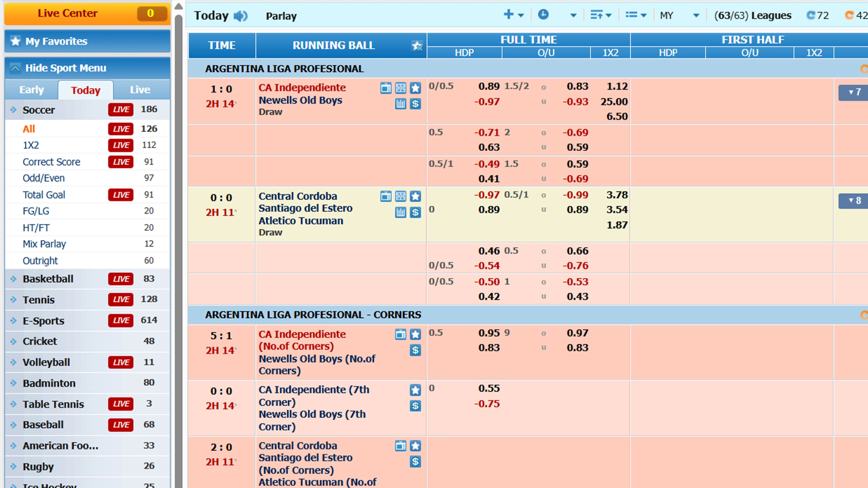This screenshot has width=868, height=488.
Task: Select the 1X2 soccer market
Action: [x=87, y=145]
